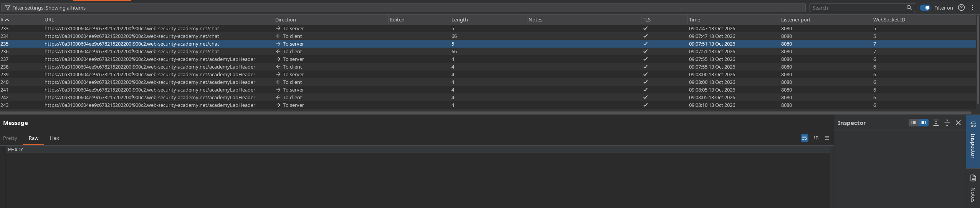Viewport: 980px width, 208px height.
Task: Close the Inspector panel
Action: point(958,123)
